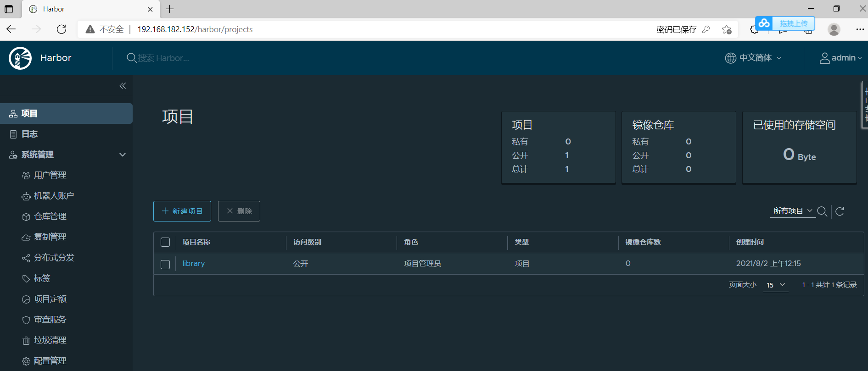
Task: Open a new browser tab
Action: (170, 9)
